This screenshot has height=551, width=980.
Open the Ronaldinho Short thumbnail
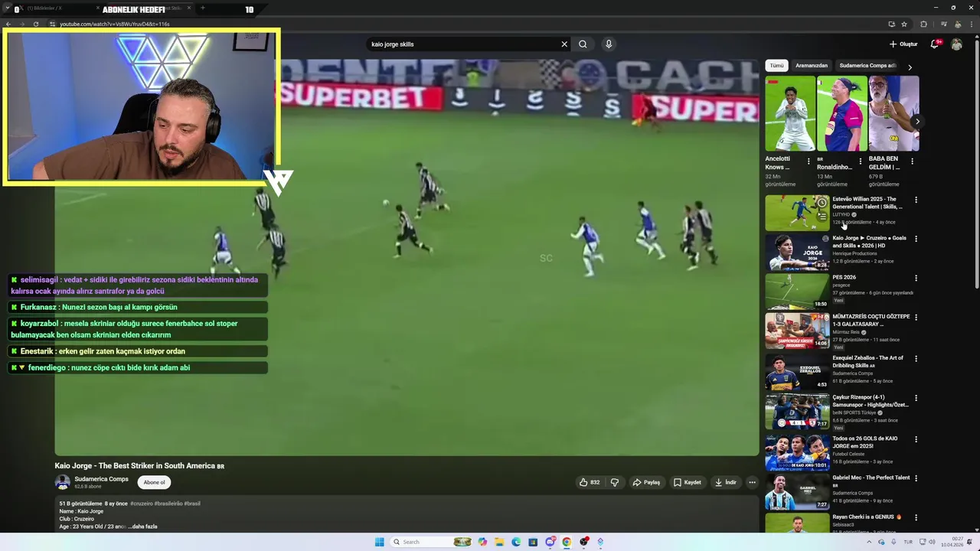[841, 113]
